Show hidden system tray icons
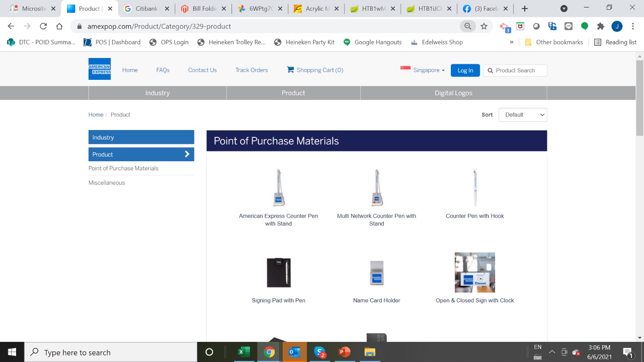The width and height of the screenshot is (644, 362). (x=552, y=352)
